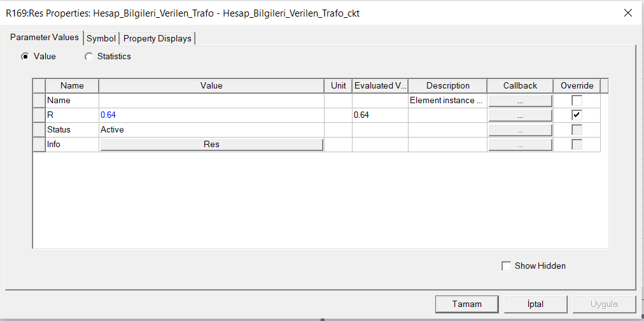This screenshot has width=644, height=321.
Task: Close the R169 Properties dialog
Action: pos(628,13)
